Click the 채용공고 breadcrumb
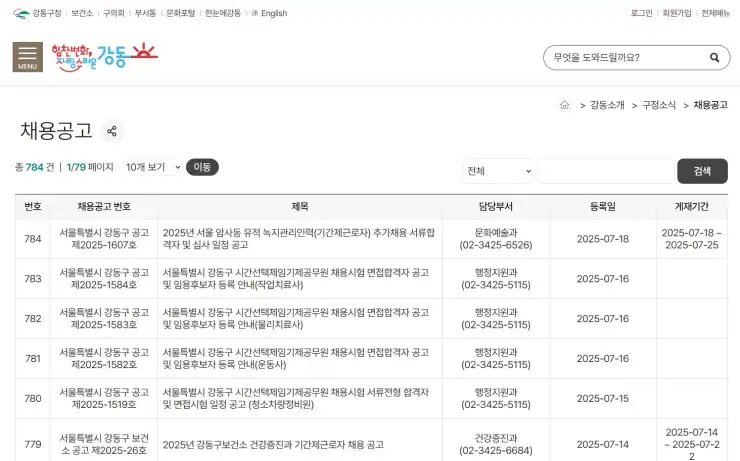The width and height of the screenshot is (740, 461). pyautogui.click(x=711, y=105)
